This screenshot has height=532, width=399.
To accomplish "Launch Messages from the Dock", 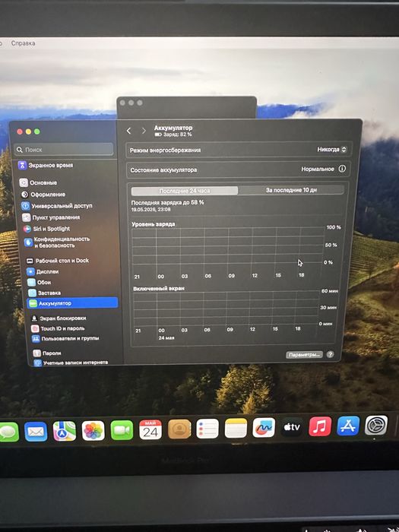I will [x=8, y=432].
